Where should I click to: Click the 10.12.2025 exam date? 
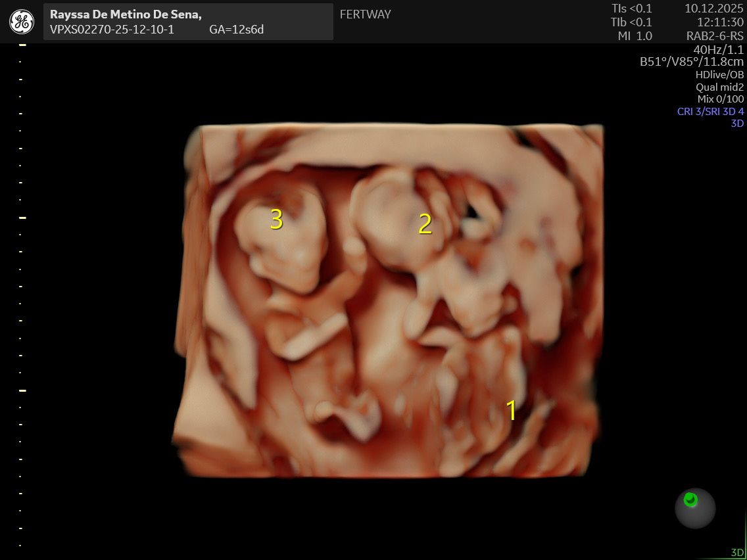pyautogui.click(x=713, y=9)
